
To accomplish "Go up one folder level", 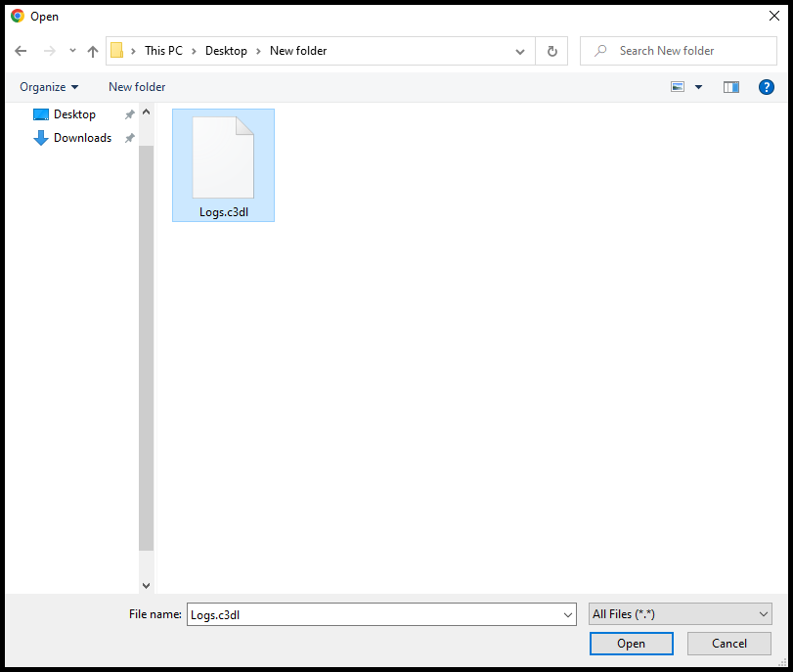I will [93, 51].
